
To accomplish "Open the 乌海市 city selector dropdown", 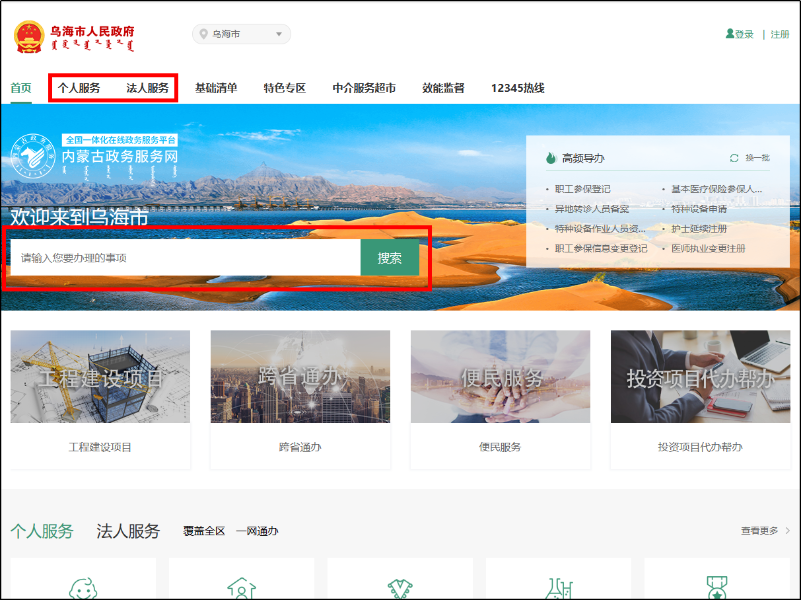I will coord(240,33).
